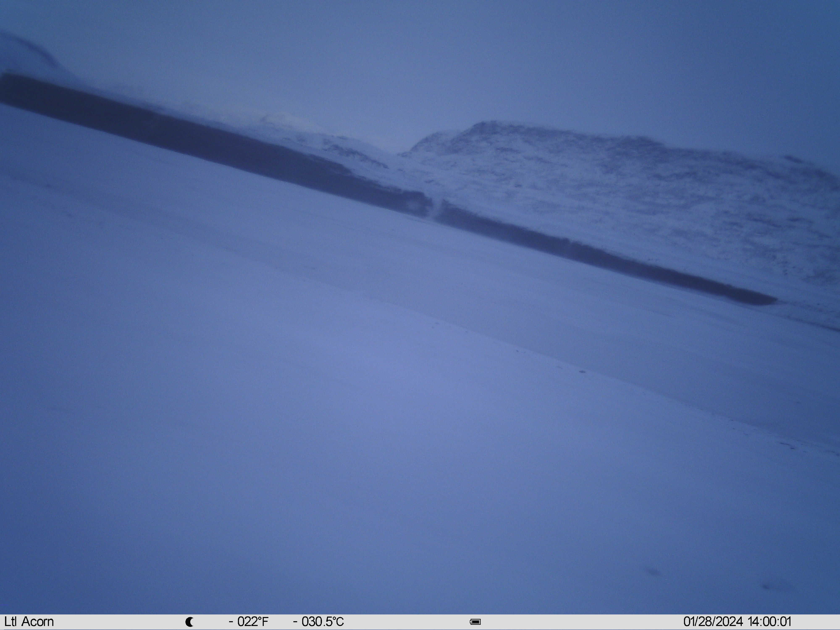The image size is (840, 630).
Task: Click the -022°F temperature reading
Action: pyautogui.click(x=249, y=622)
